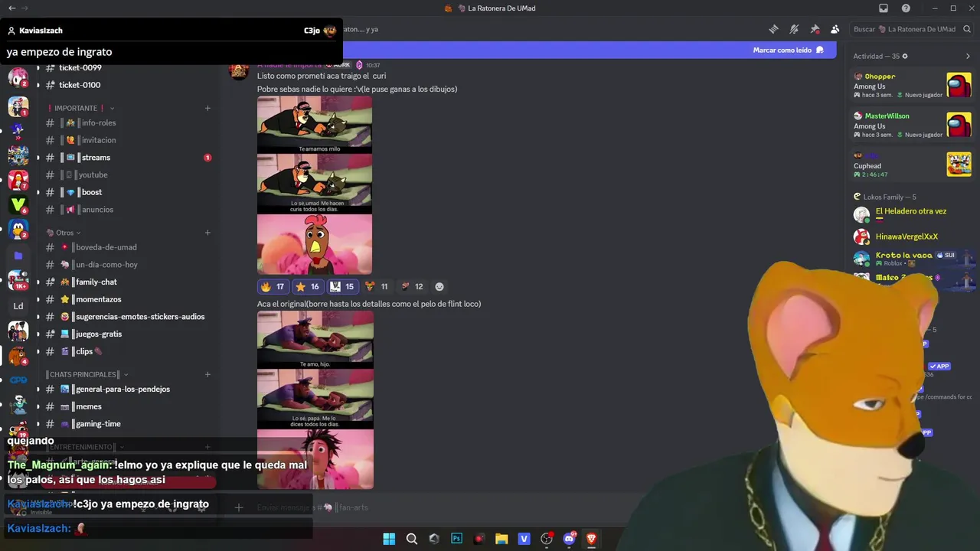Launch Photoshop from the taskbar
Image resolution: width=980 pixels, height=551 pixels.
pos(457,539)
